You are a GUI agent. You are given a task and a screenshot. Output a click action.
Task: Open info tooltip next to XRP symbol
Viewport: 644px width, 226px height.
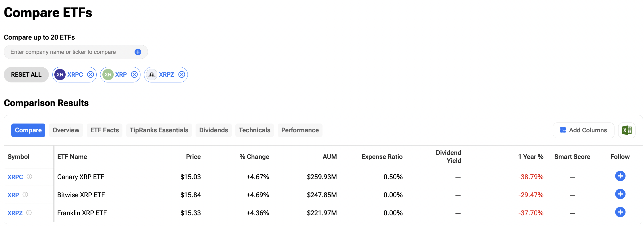(26, 195)
